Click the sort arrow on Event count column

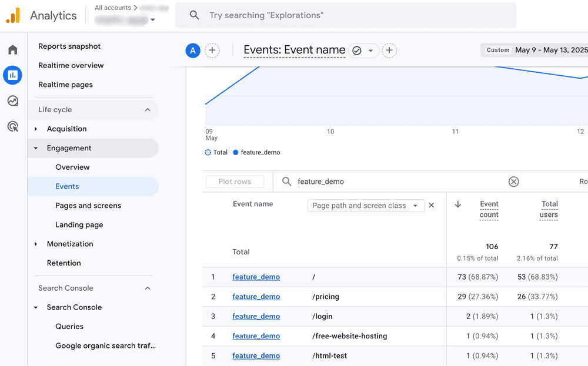click(458, 204)
